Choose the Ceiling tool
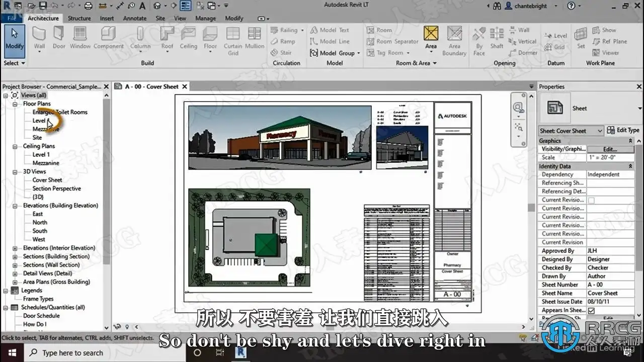 (189, 38)
